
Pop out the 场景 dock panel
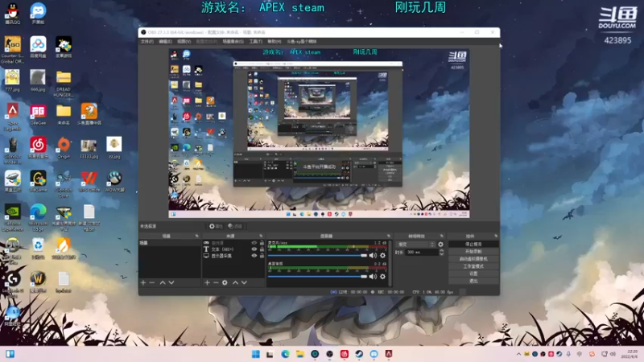tap(196, 236)
